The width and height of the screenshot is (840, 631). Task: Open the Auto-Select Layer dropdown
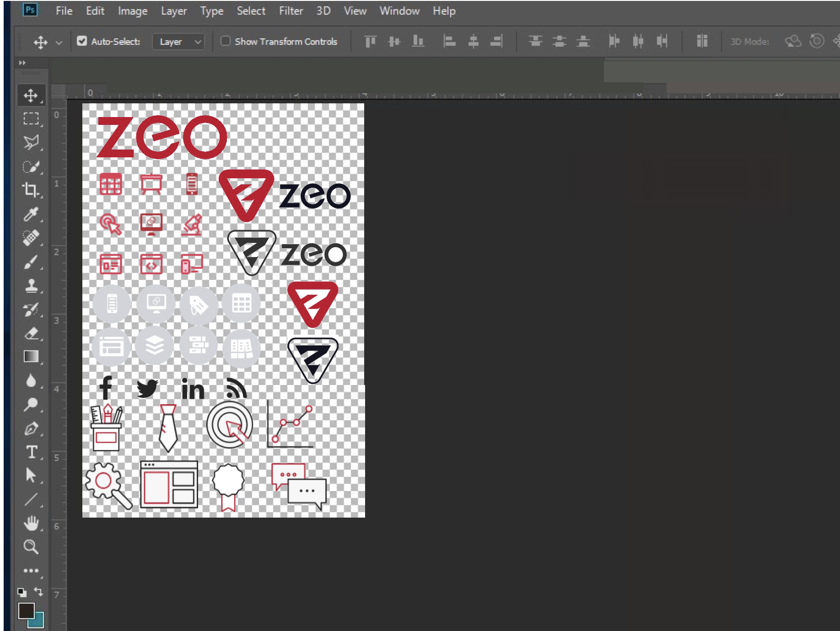pos(178,42)
